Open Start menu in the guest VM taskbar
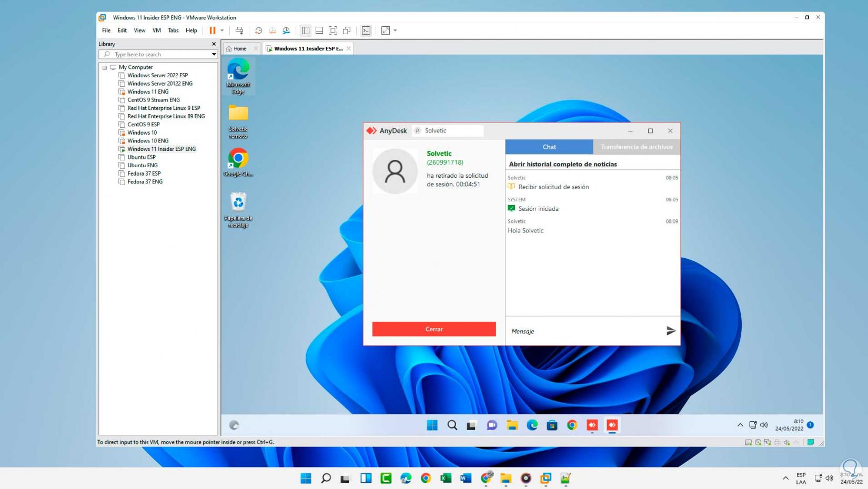 click(432, 425)
